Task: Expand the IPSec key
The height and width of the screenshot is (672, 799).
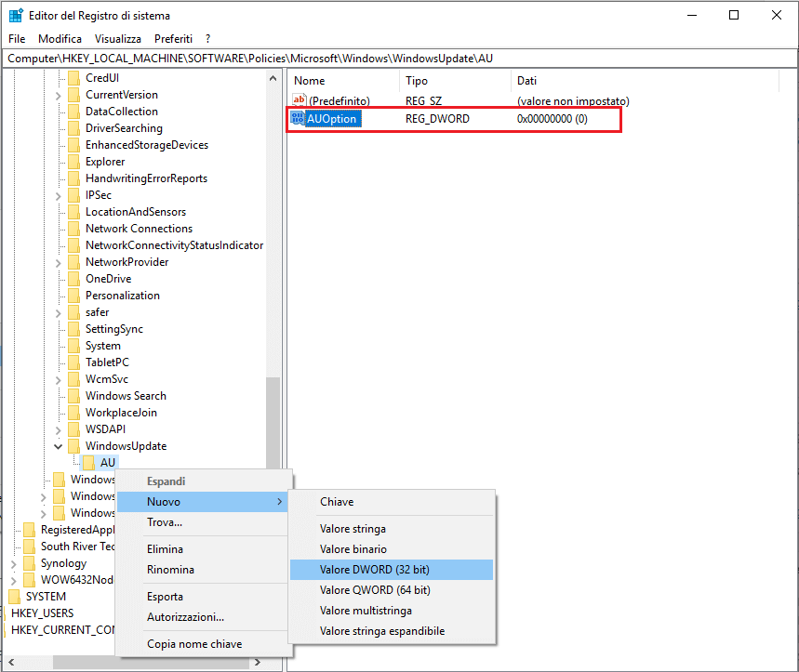Action: [x=58, y=196]
